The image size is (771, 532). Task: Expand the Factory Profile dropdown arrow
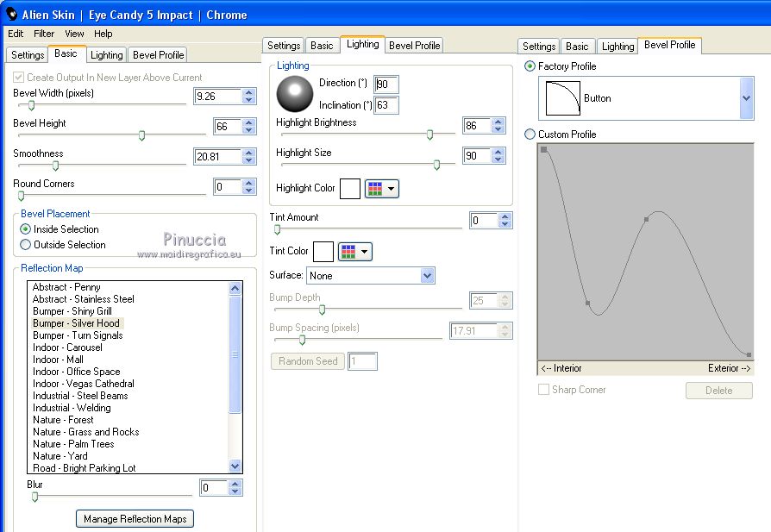tap(746, 97)
